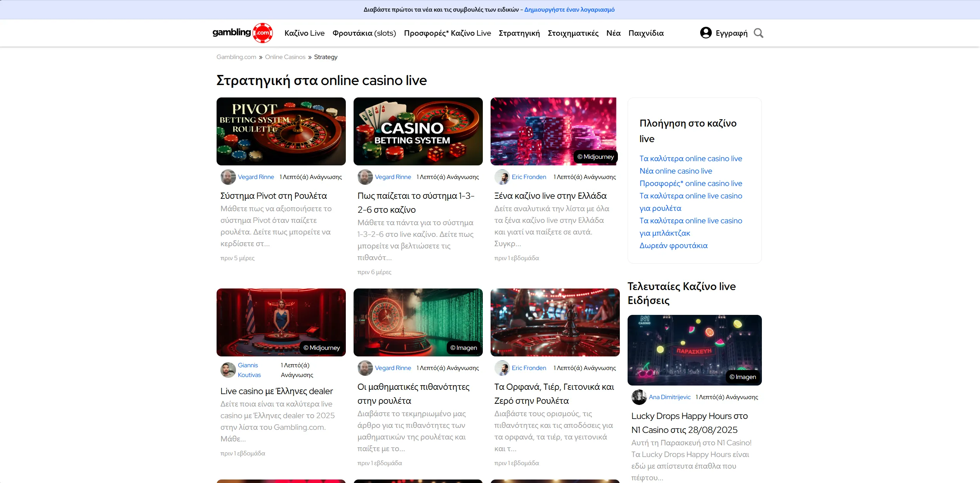Click Τα καλύτερα online casino live link
The width and height of the screenshot is (980, 483).
[691, 158]
